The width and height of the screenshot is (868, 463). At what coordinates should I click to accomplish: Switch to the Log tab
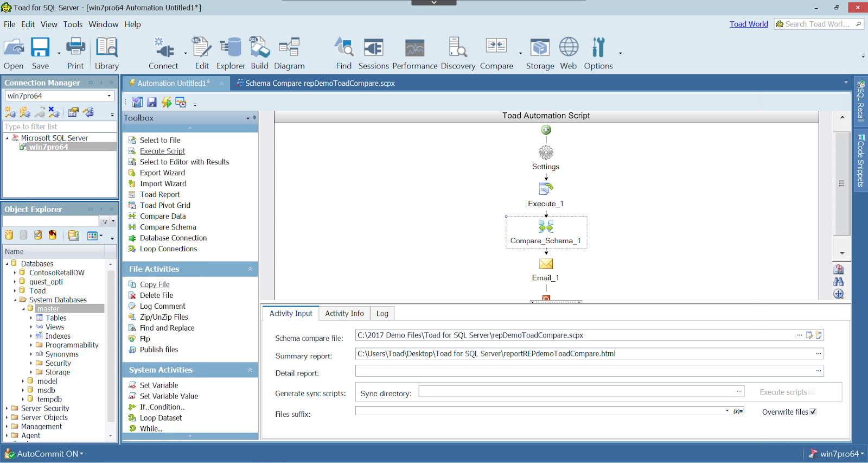point(382,313)
